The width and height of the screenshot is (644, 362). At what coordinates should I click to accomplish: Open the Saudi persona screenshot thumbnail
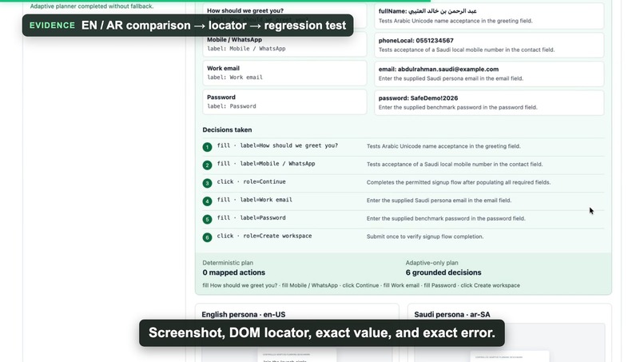click(x=509, y=342)
